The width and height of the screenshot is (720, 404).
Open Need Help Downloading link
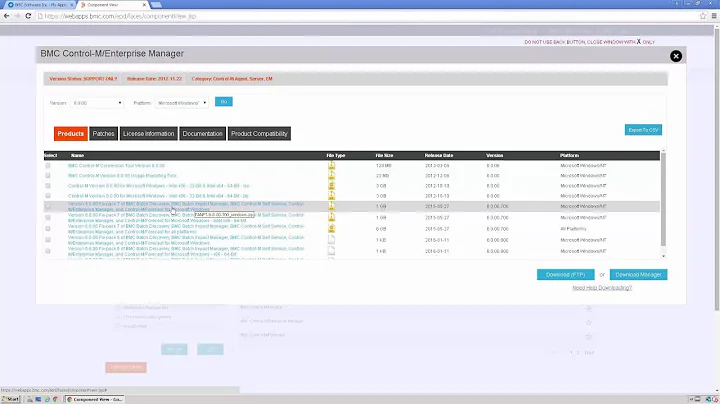(x=602, y=288)
